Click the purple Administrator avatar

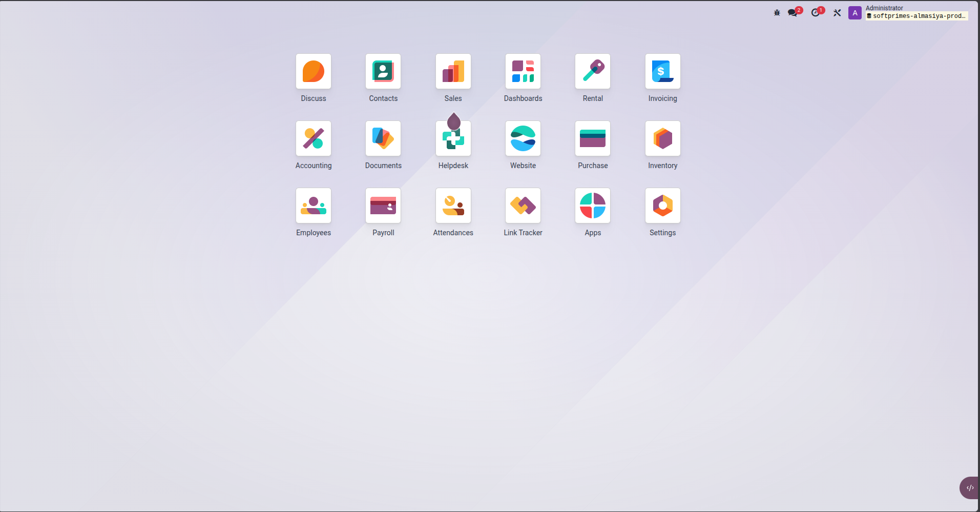[855, 13]
